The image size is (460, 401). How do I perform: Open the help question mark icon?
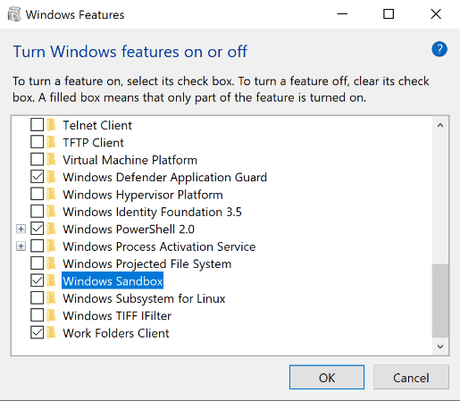pyautogui.click(x=439, y=50)
